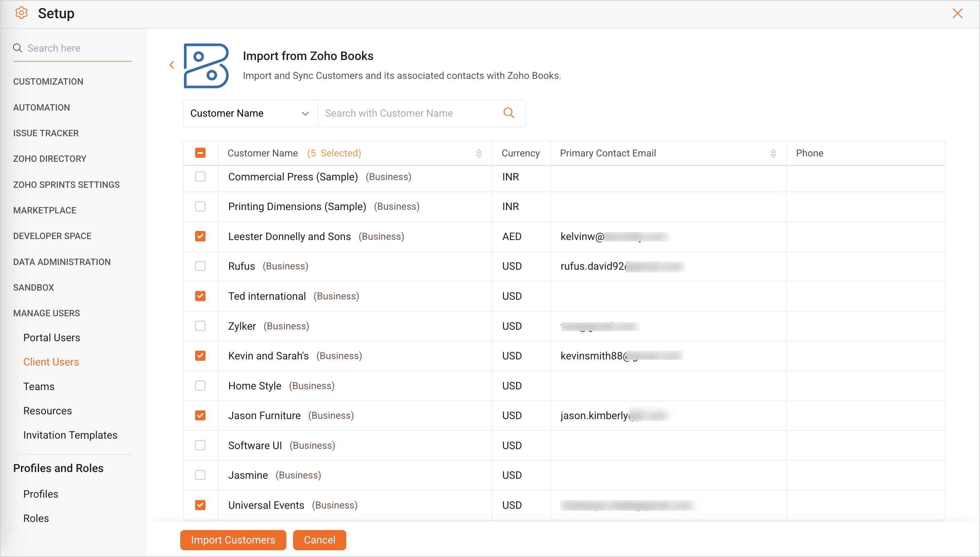Select Invitation Templates menu item
This screenshot has width=980, height=557.
pyautogui.click(x=70, y=435)
